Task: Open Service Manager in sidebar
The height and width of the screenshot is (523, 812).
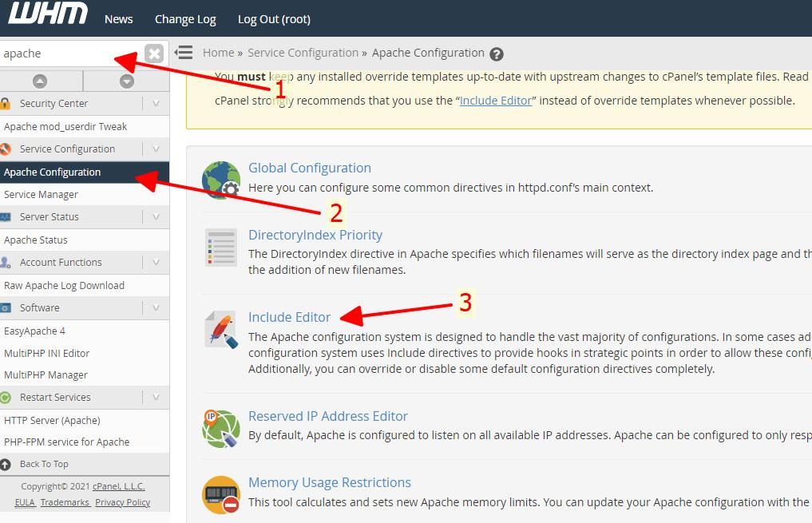Action: (x=41, y=195)
